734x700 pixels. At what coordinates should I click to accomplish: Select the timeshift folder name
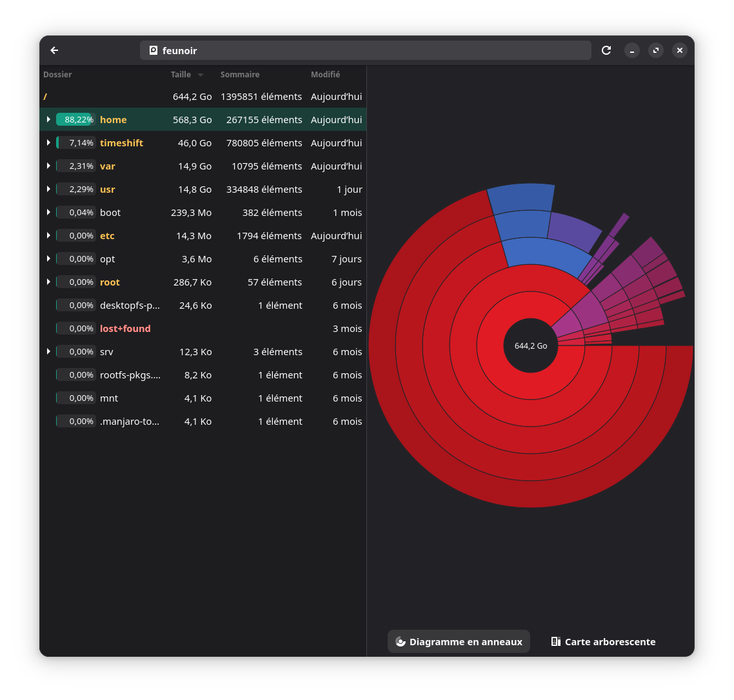tap(121, 143)
